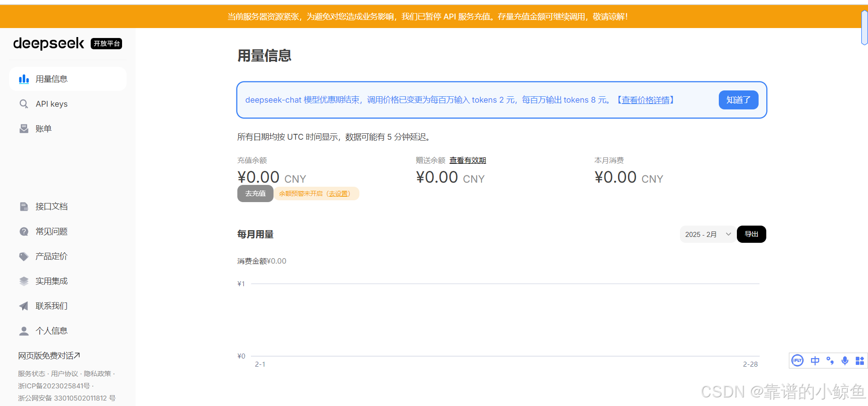Open the 查看价格详情 link
The width and height of the screenshot is (868, 406).
tap(646, 100)
